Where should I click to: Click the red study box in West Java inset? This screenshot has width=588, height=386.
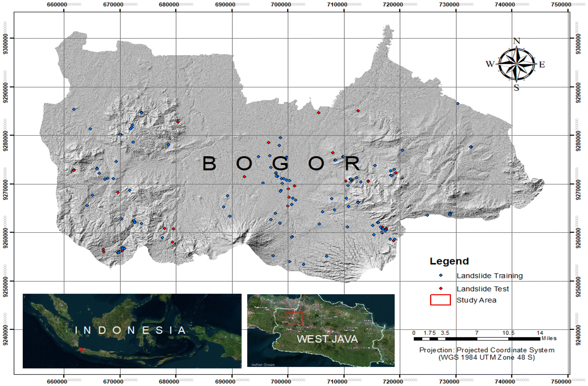(294, 319)
